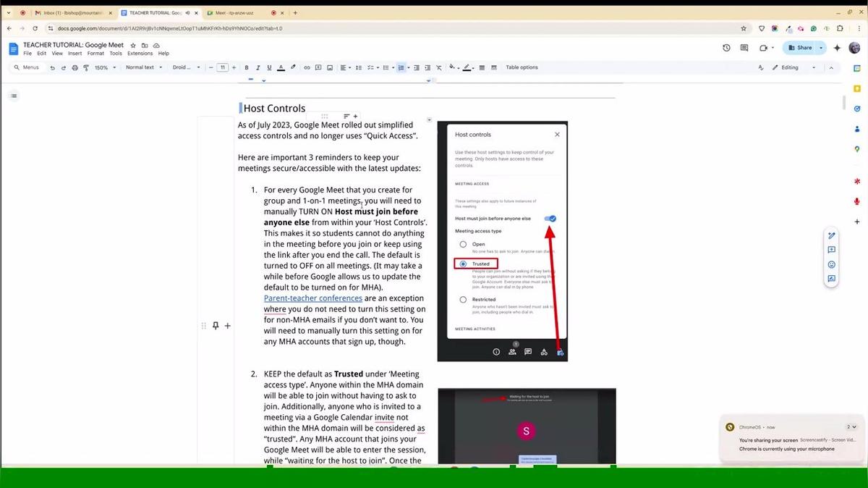Toggle italic text formatting
This screenshot has width=868, height=488.
(258, 67)
